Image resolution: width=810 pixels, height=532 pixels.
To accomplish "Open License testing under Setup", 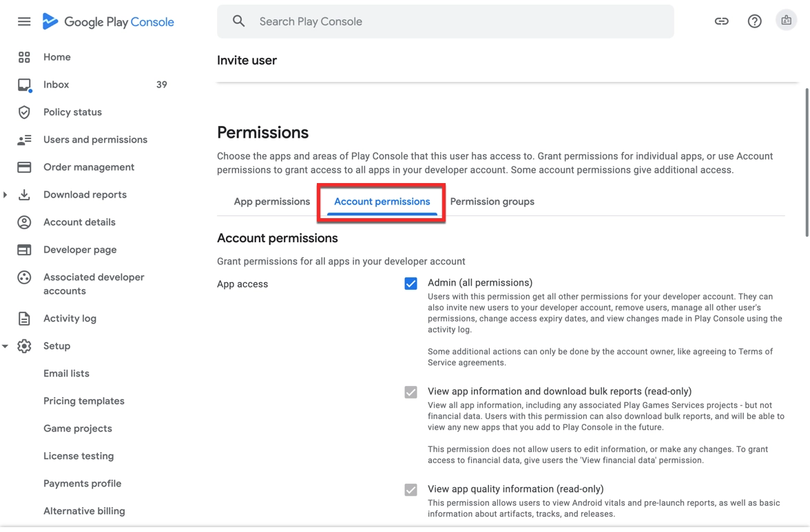I will [x=79, y=456].
